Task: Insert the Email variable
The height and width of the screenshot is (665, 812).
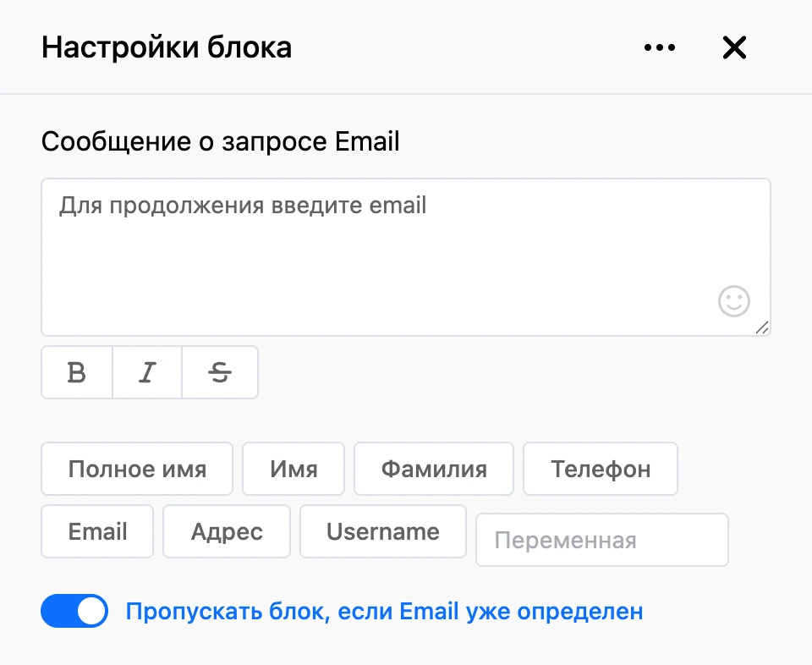Action: (97, 531)
